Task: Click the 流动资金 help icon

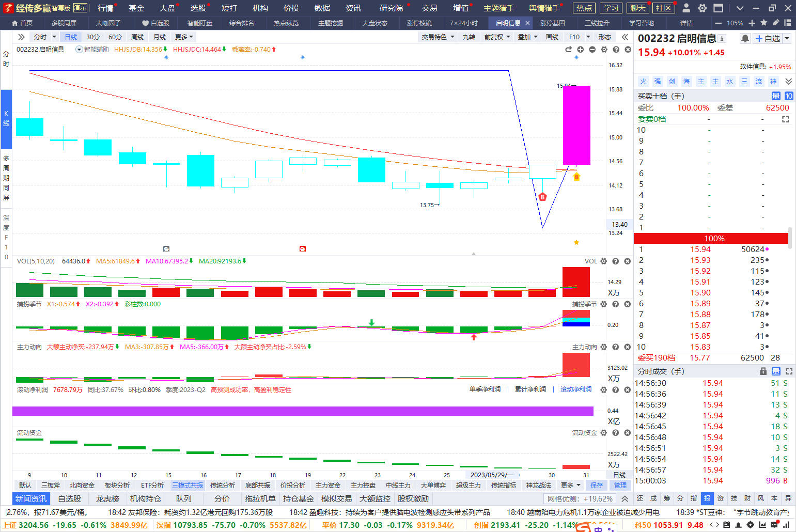Action: click(615, 433)
